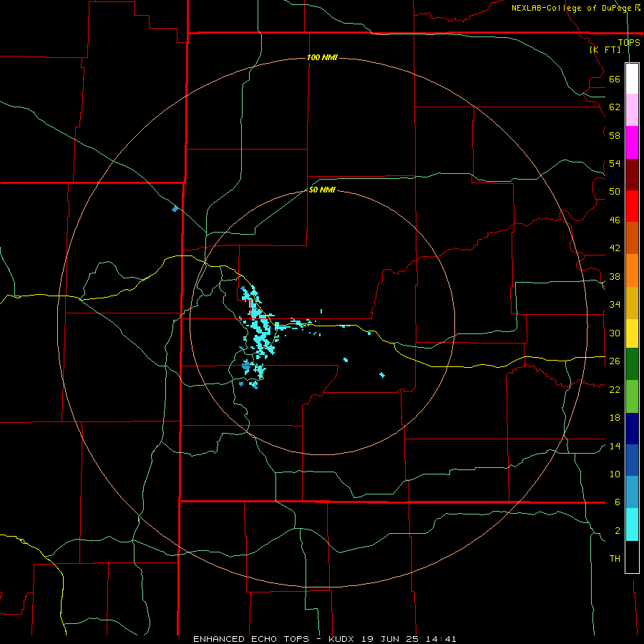644x644 pixels.
Task: Click the dark green swatch at 26
Action: coord(632,364)
